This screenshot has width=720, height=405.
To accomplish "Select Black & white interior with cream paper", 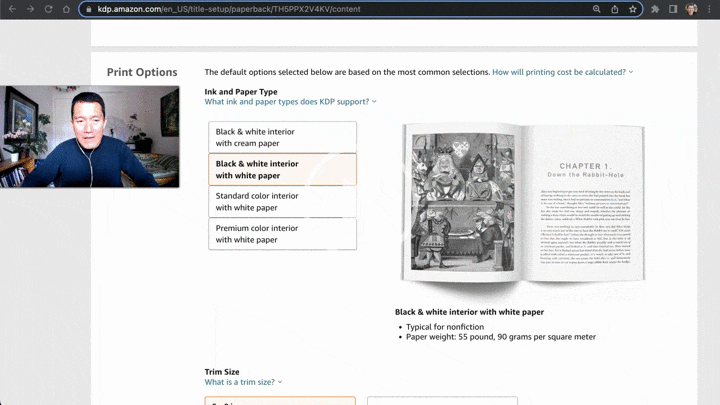I will (282, 137).
